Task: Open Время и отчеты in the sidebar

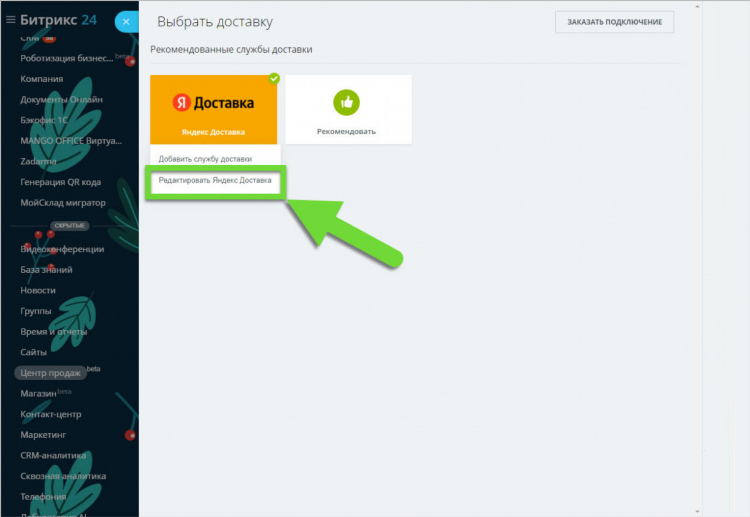Action: [x=54, y=331]
